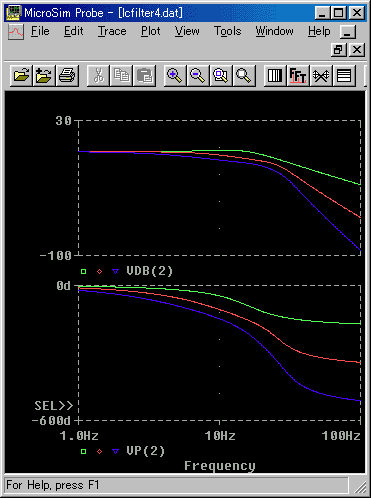Toggle performance analysis toolbar button
The width and height of the screenshot is (371, 498).
tap(321, 76)
